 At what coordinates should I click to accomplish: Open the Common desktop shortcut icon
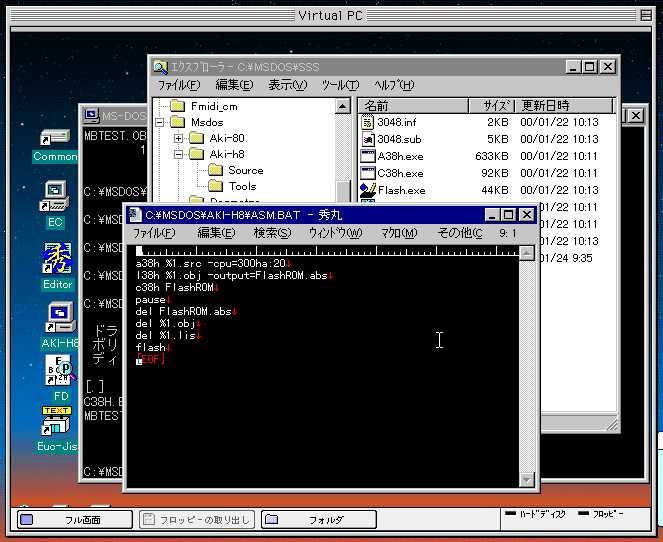click(x=55, y=137)
